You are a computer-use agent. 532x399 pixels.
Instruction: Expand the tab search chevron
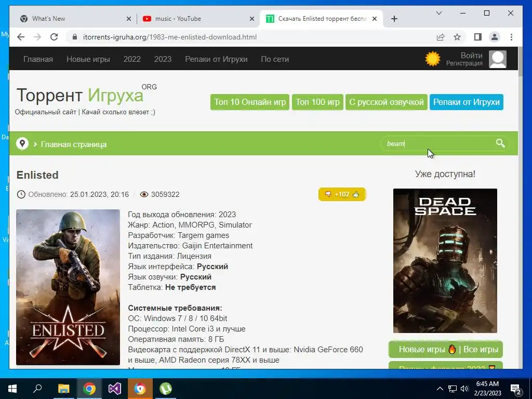click(x=438, y=13)
